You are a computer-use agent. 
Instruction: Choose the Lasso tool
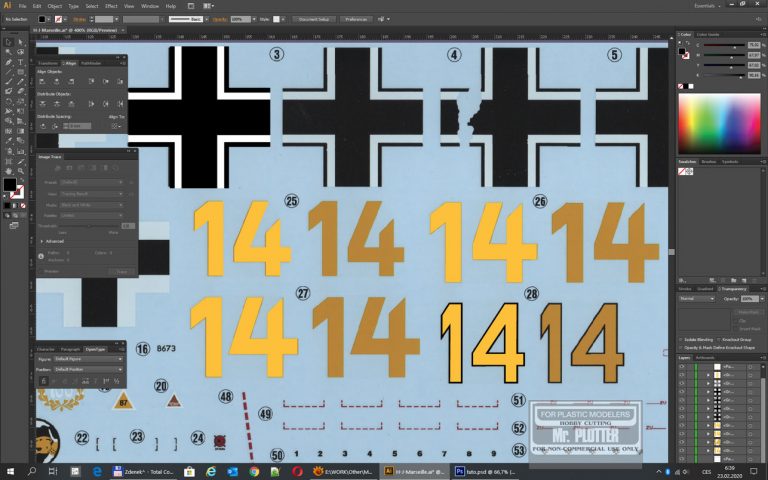tap(21, 52)
